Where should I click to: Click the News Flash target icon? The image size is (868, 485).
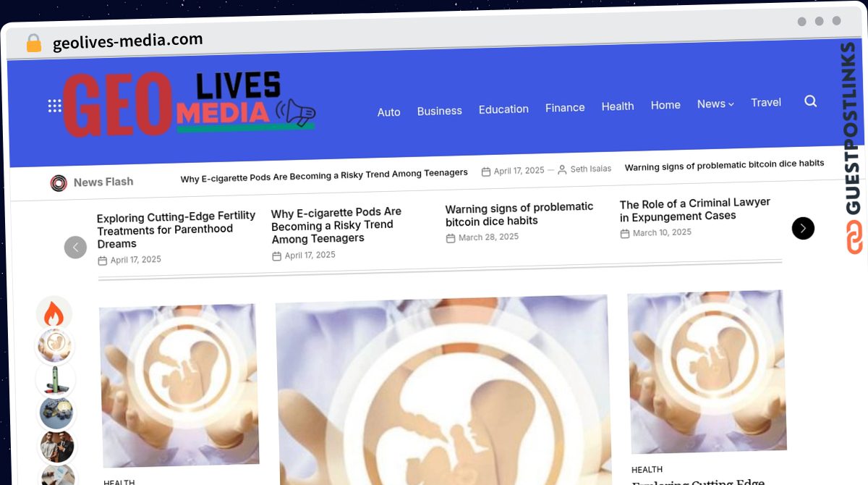pyautogui.click(x=59, y=183)
